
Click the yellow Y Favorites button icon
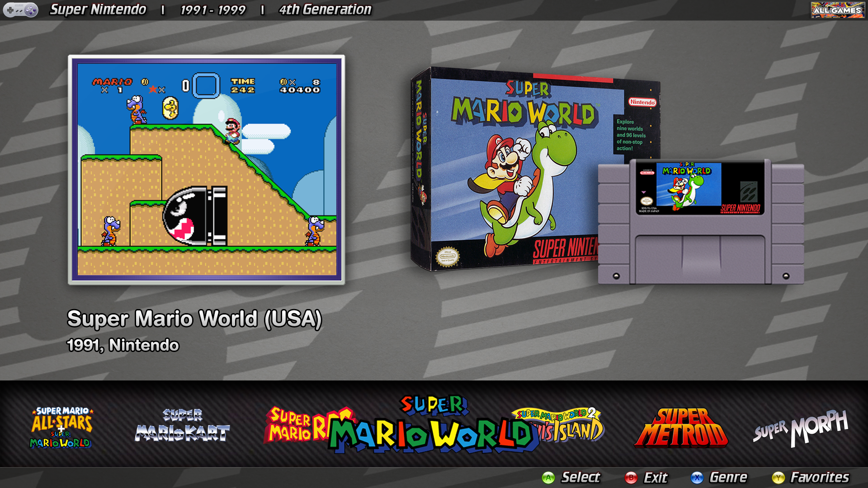[x=778, y=477]
